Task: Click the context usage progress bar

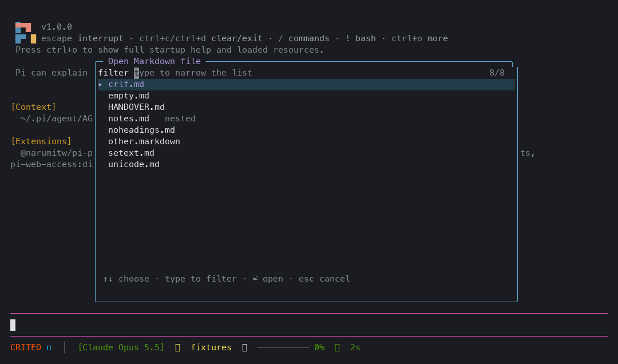Action: pyautogui.click(x=283, y=348)
